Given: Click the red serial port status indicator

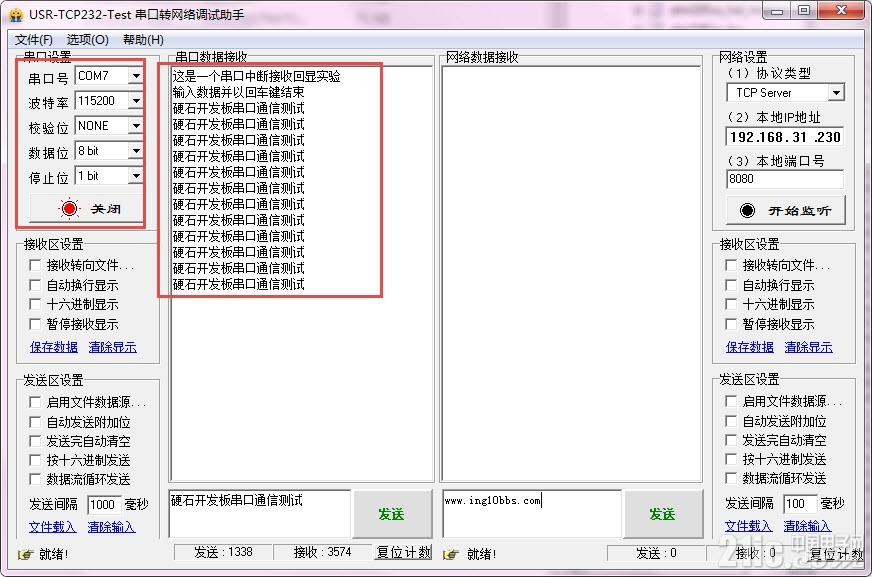Looking at the screenshot, I should 70,208.
